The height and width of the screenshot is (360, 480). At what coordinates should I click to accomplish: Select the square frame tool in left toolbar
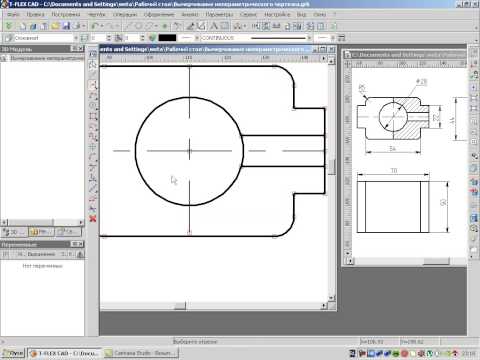(93, 116)
